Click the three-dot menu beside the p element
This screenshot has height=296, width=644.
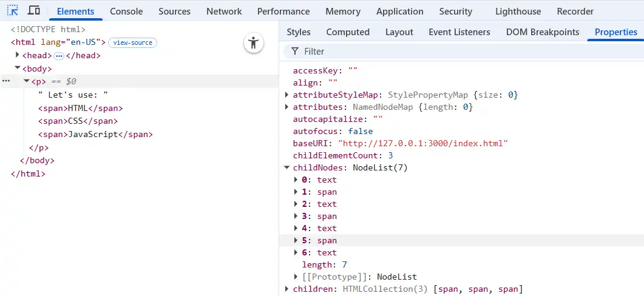click(6, 81)
